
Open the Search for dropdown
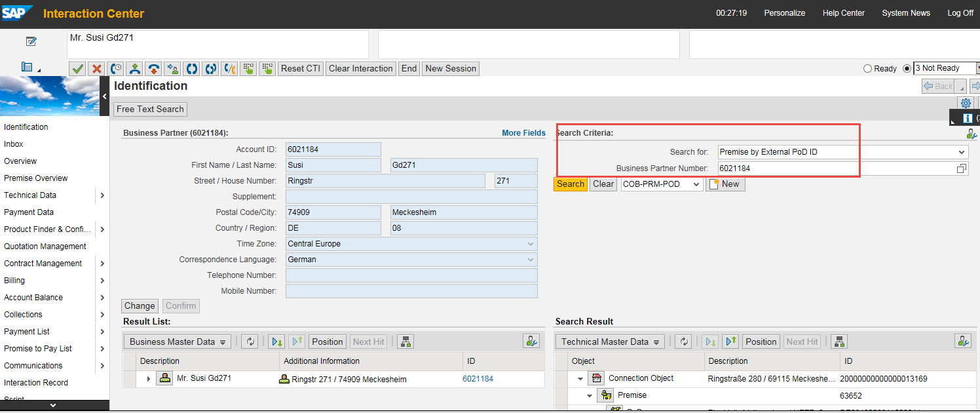pyautogui.click(x=962, y=152)
